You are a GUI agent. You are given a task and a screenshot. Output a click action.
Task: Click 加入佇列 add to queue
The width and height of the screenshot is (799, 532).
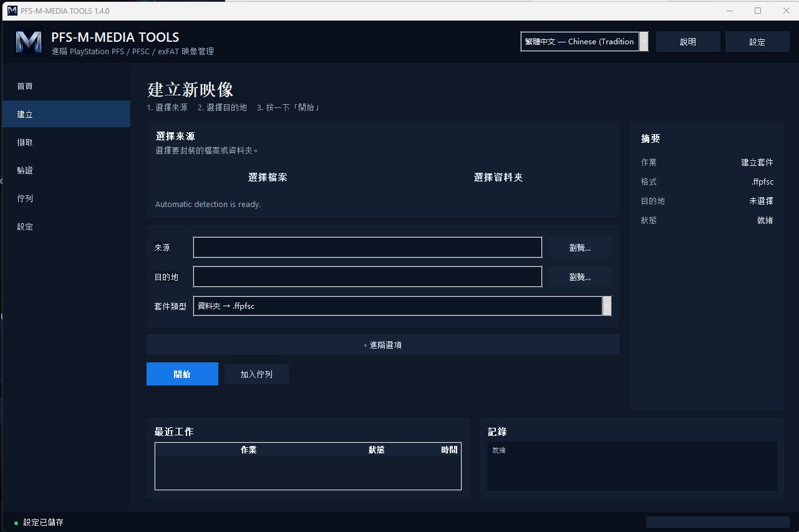256,374
